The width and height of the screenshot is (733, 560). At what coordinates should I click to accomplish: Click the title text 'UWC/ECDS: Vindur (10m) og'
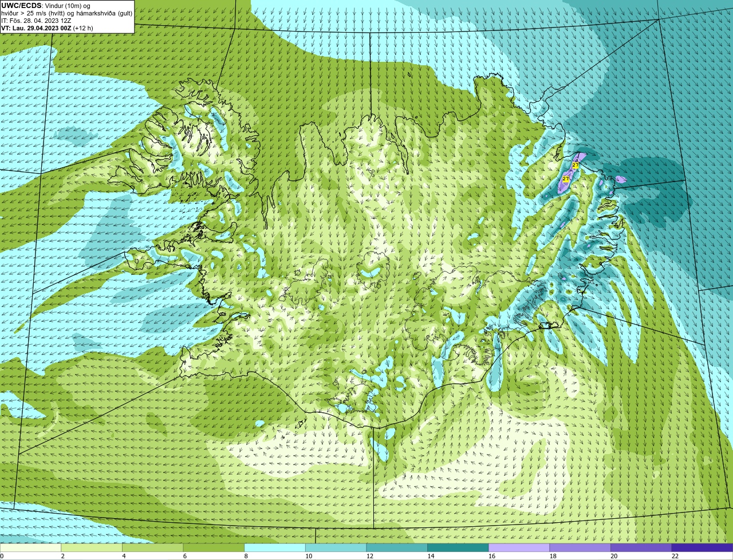click(x=46, y=6)
